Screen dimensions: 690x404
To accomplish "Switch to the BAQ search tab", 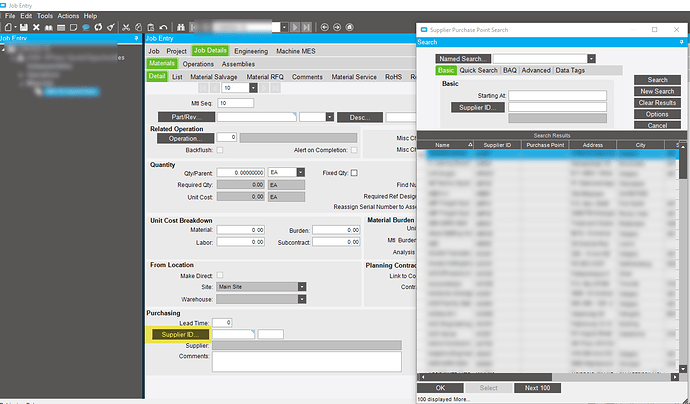I will click(510, 70).
